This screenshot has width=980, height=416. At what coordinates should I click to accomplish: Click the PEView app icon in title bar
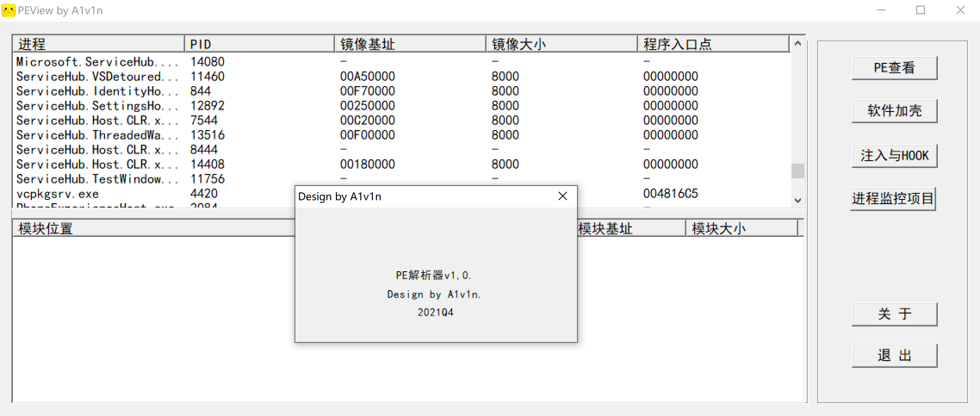tap(9, 10)
